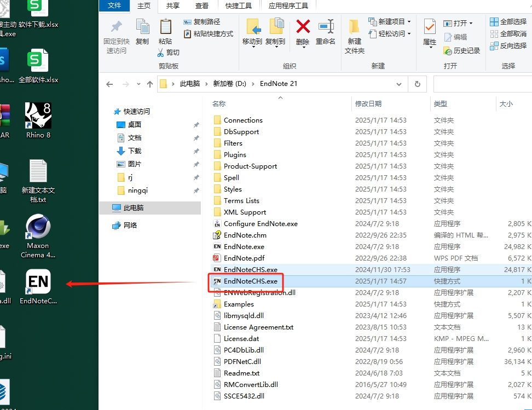
Task: Select Documents in the navigation pane
Action: [x=129, y=138]
